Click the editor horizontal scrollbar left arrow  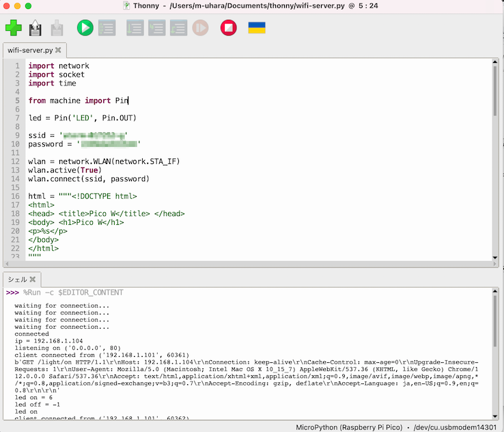click(7, 264)
